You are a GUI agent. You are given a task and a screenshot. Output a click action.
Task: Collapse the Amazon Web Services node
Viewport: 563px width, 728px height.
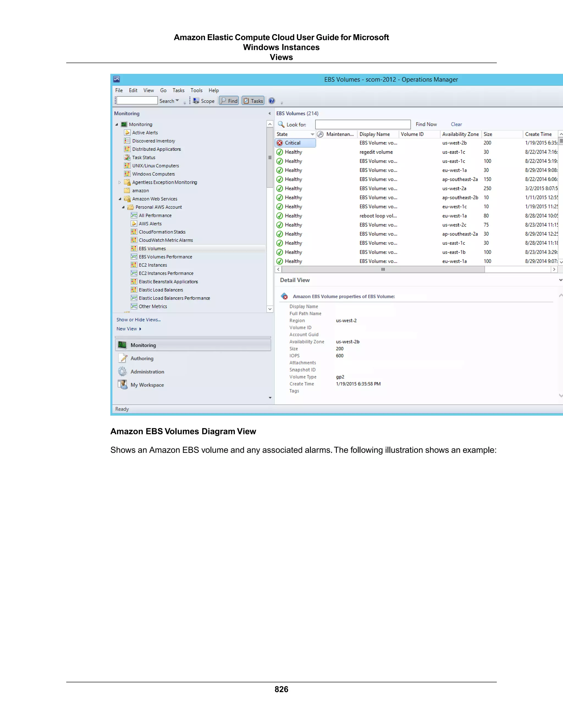120,199
